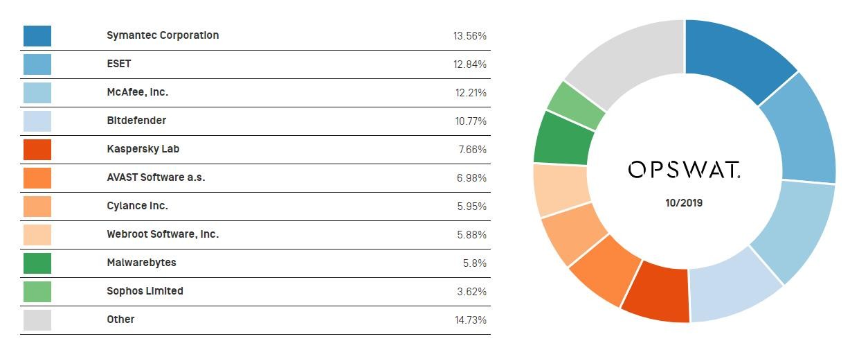The height and width of the screenshot is (359, 868).
Task: Click the Symantec Corporation dark blue swatch
Action: (x=37, y=36)
